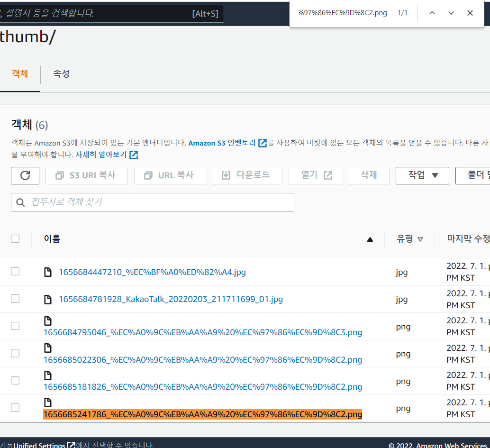The height and width of the screenshot is (448, 490).
Task: Click the 폴더 create folder button
Action: [x=472, y=175]
